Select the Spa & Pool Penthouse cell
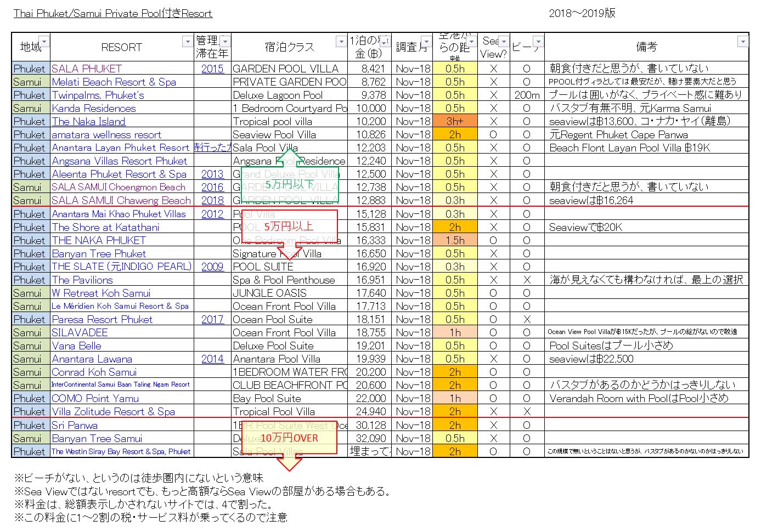Screen dimensions: 761x532 [289, 280]
